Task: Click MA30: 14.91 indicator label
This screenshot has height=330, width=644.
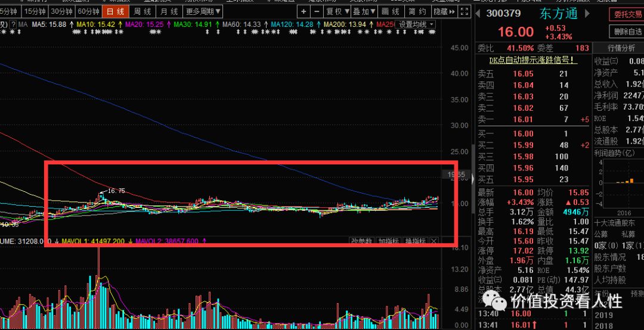Action: click(x=193, y=24)
